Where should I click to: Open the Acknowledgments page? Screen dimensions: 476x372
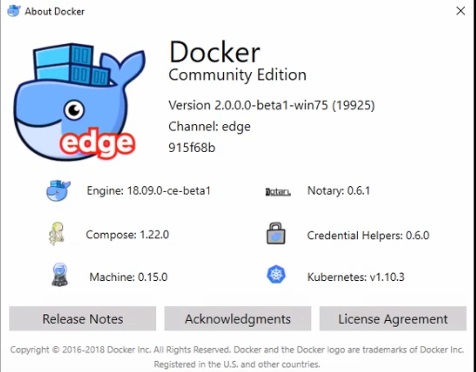(238, 319)
